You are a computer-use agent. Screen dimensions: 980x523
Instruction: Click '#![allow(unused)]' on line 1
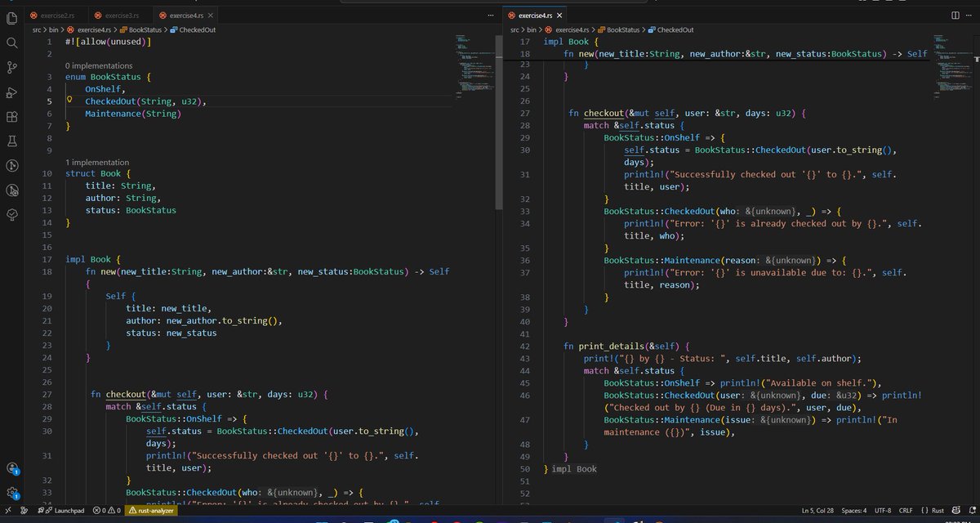[x=109, y=41]
